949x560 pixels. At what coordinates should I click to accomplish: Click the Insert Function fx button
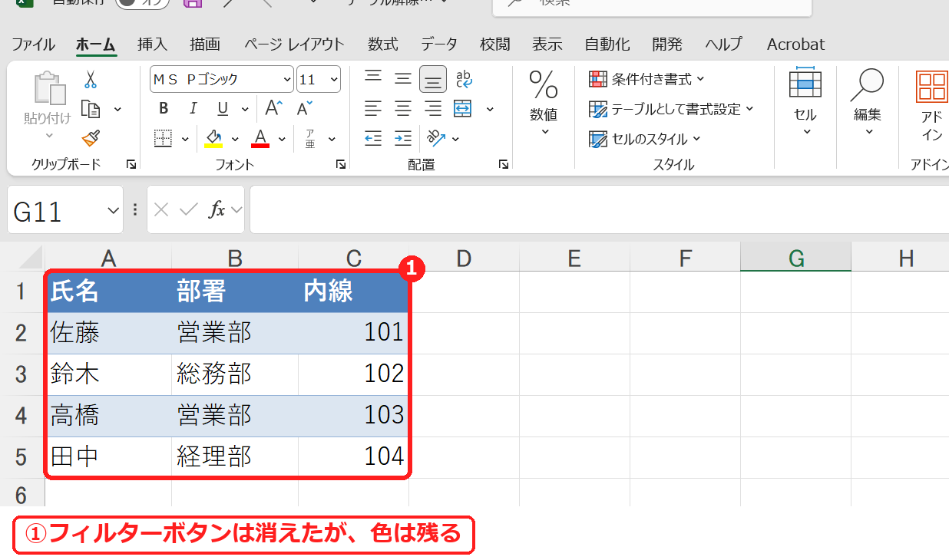click(217, 209)
